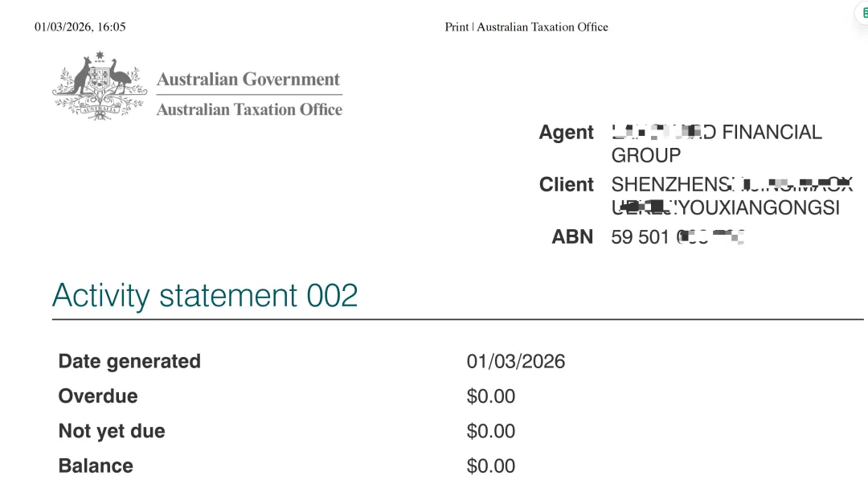
Task: Select the Not yet due amount $0.00
Action: [x=491, y=431]
